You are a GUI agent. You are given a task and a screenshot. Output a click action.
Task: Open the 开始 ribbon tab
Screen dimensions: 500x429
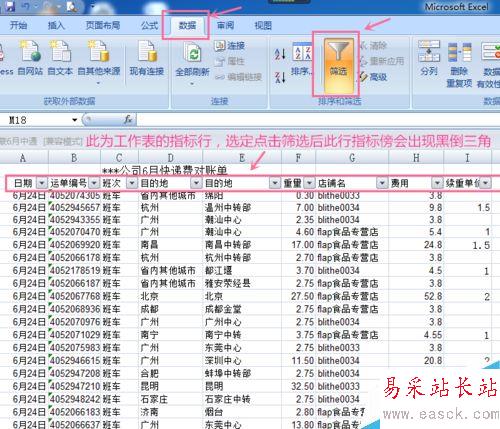[x=18, y=25]
